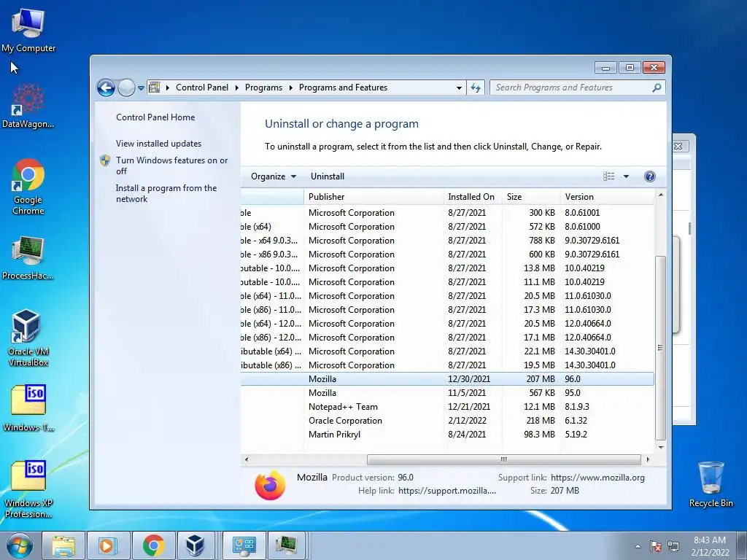The width and height of the screenshot is (747, 560).
Task: Click in the Search Programs and Features field
Action: [x=570, y=87]
